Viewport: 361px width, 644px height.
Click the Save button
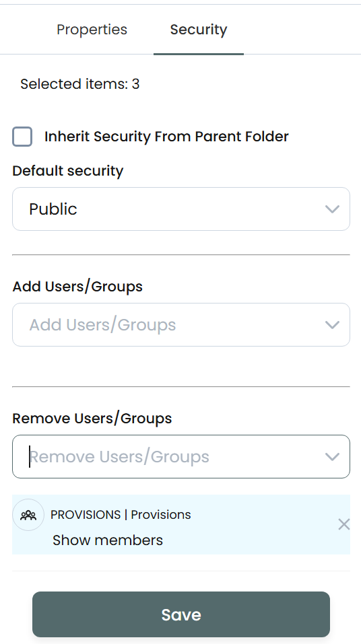coord(181,614)
